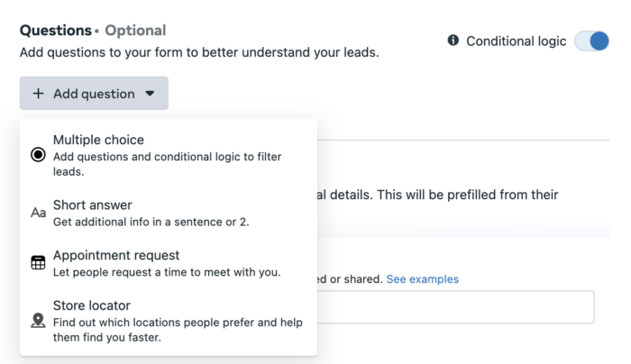Open the See examples link

[422, 279]
